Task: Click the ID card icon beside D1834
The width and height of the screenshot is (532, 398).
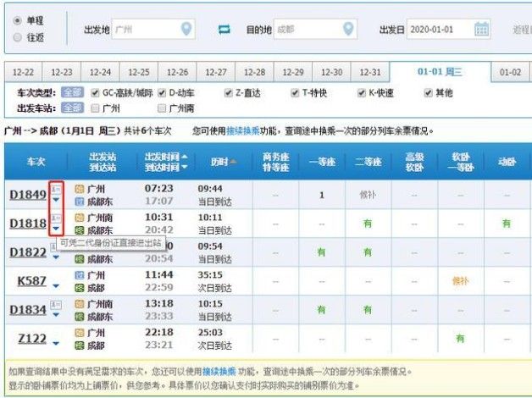Action: coord(56,304)
